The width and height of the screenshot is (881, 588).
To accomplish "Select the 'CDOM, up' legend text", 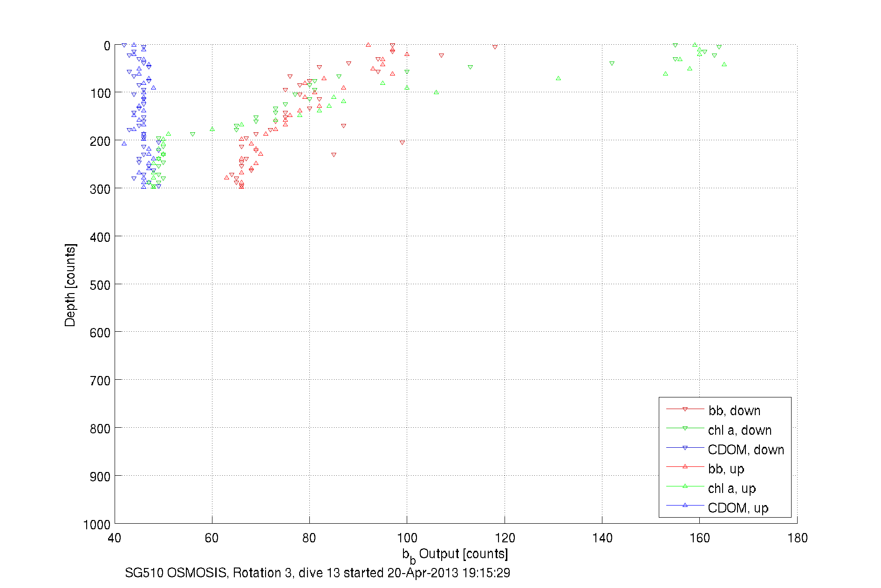I will (738, 507).
